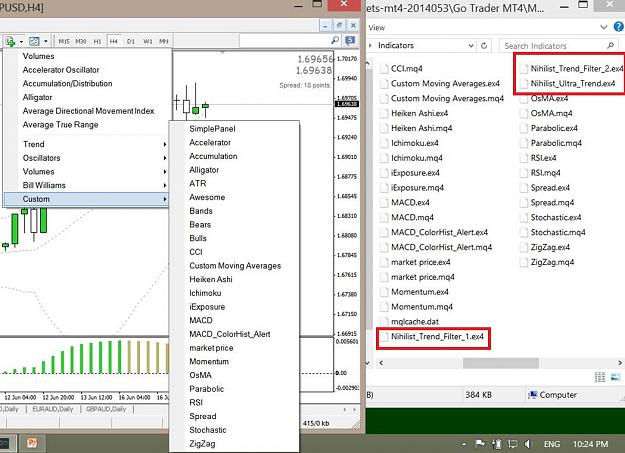This screenshot has width=625, height=453.
Task: Switch to GBPAUD,Daily chart tab
Action: pyautogui.click(x=106, y=409)
